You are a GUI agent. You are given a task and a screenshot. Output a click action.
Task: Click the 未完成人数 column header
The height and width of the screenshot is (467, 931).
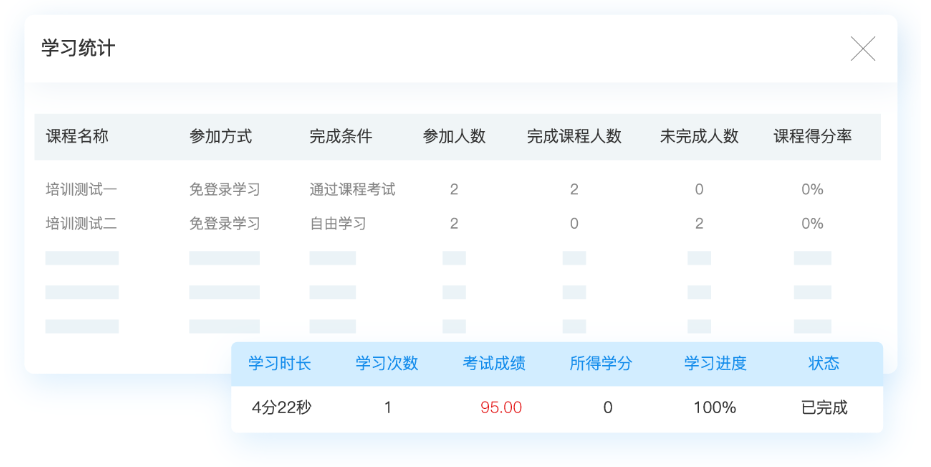tap(699, 136)
